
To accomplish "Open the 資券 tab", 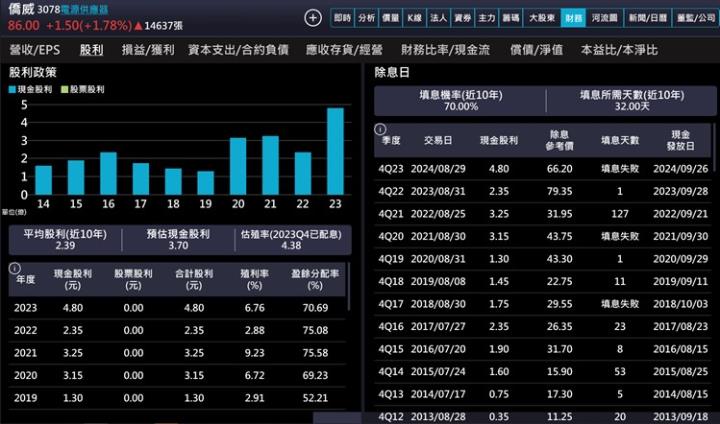I will (x=462, y=18).
